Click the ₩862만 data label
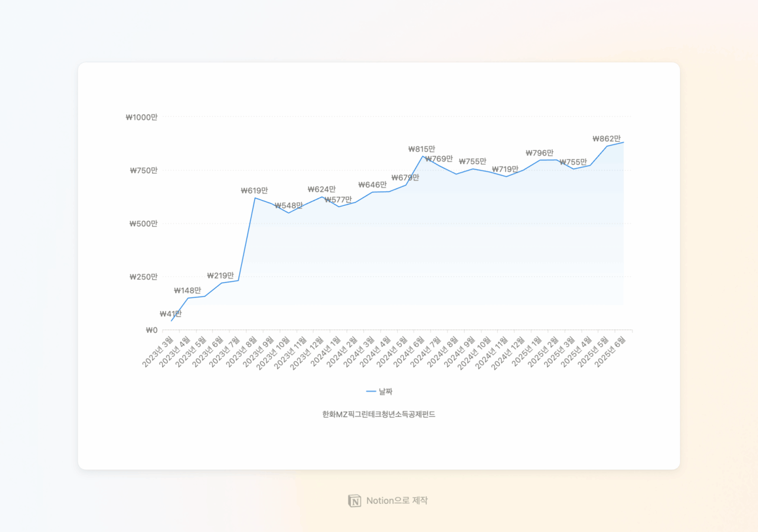The width and height of the screenshot is (758, 532). [606, 139]
